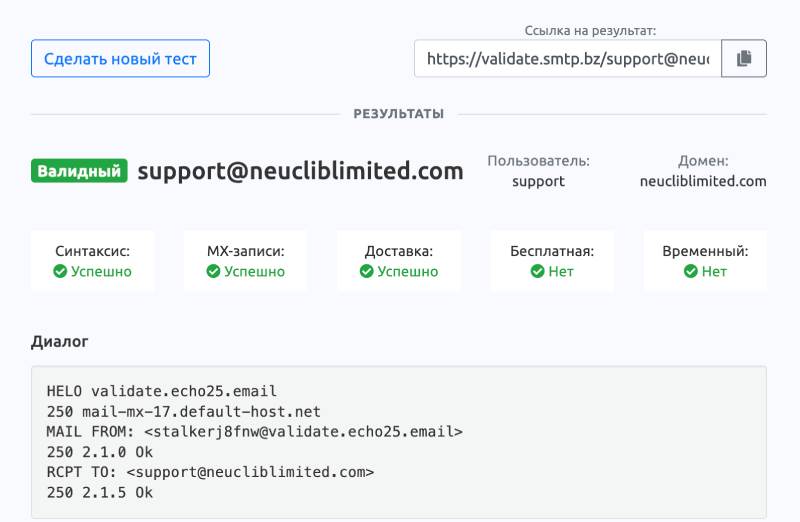This screenshot has width=800, height=522.
Task: Select the user value under Пользователь
Action: (x=538, y=181)
